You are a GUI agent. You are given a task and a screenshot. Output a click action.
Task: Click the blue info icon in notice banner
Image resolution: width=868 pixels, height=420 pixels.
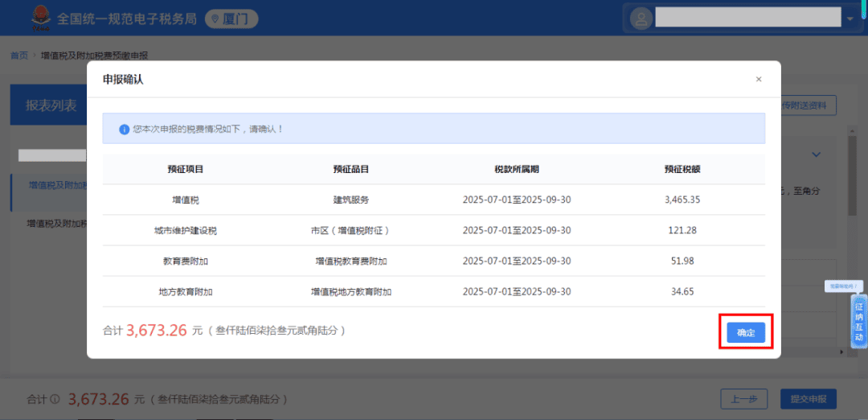pyautogui.click(x=124, y=129)
